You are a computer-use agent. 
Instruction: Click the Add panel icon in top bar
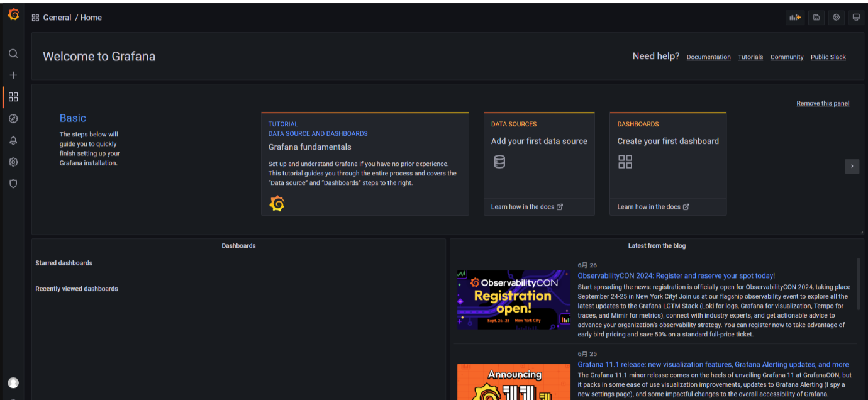click(x=796, y=18)
